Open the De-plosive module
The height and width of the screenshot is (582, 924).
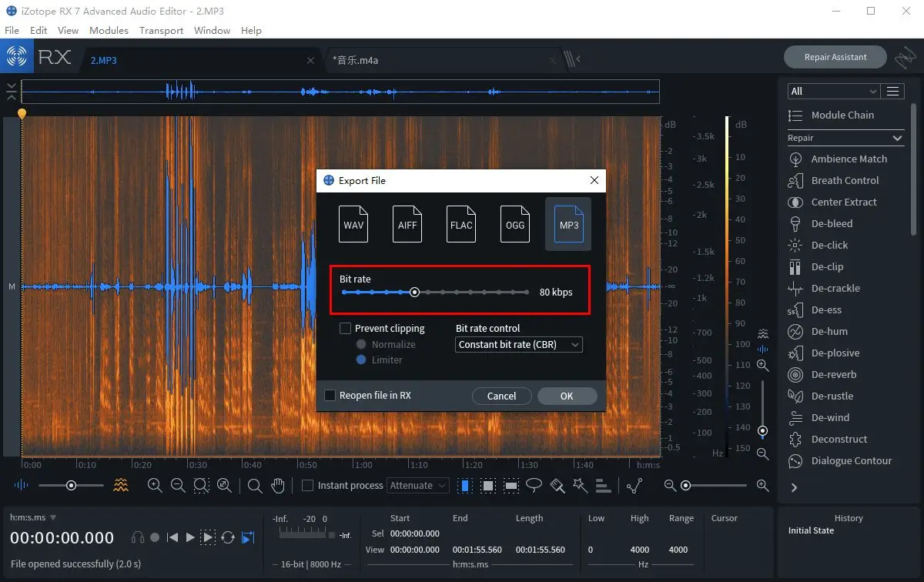pyautogui.click(x=824, y=353)
